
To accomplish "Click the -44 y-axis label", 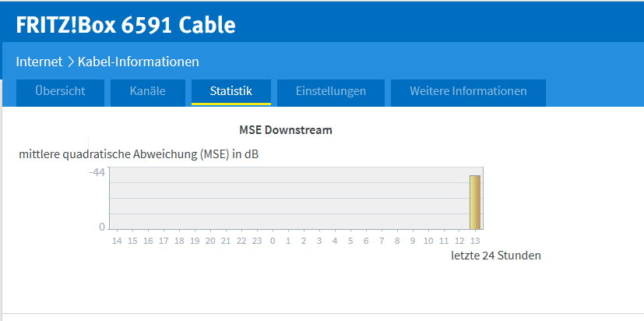I will click(x=97, y=172).
